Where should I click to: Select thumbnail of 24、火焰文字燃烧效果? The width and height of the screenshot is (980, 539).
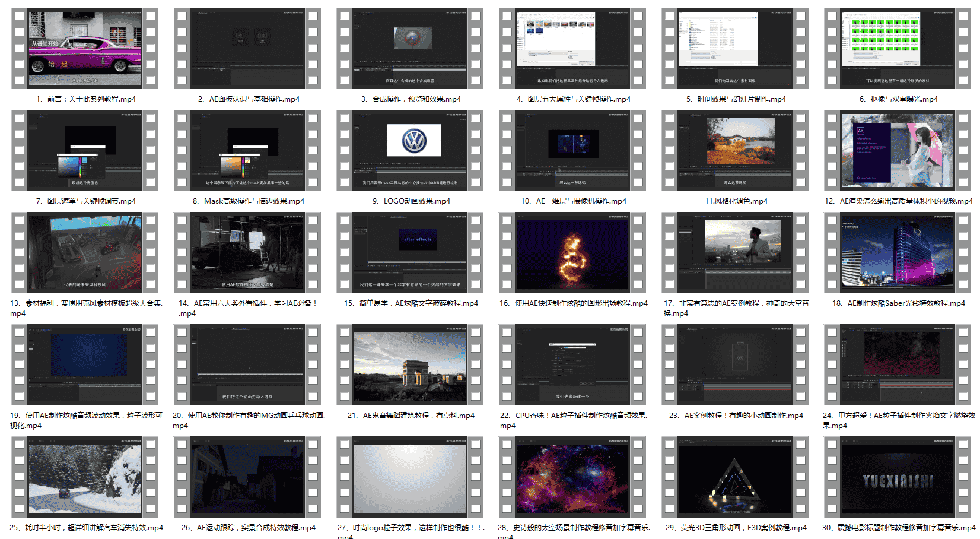coord(898,365)
